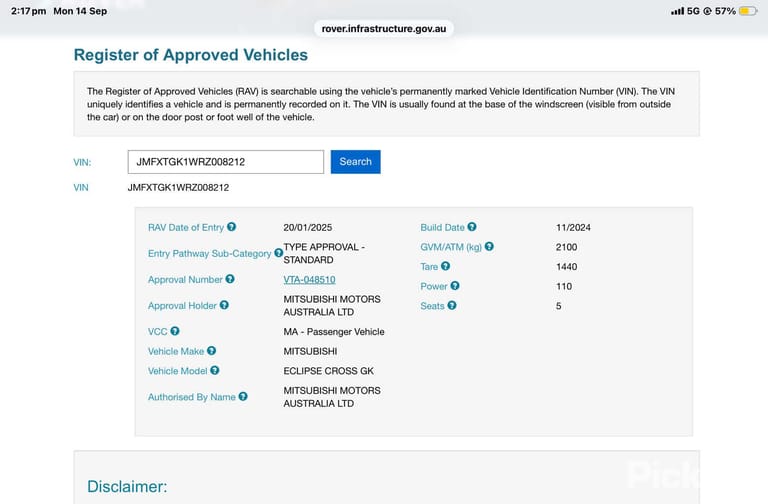Open Build Date help icon
This screenshot has width=768, height=504.
tap(472, 227)
